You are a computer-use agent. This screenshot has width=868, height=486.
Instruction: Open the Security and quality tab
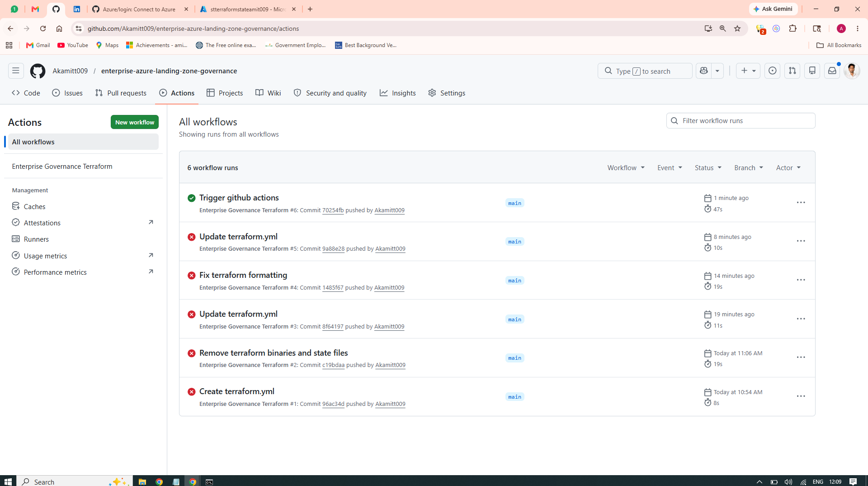[x=330, y=93]
